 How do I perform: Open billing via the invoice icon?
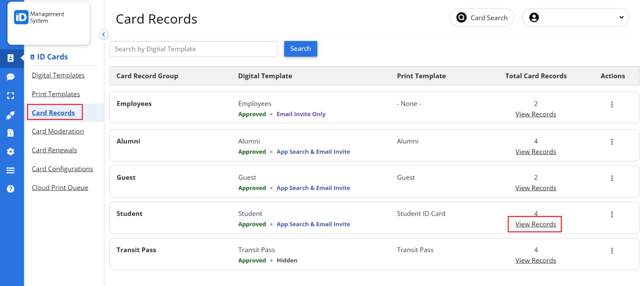[11, 133]
